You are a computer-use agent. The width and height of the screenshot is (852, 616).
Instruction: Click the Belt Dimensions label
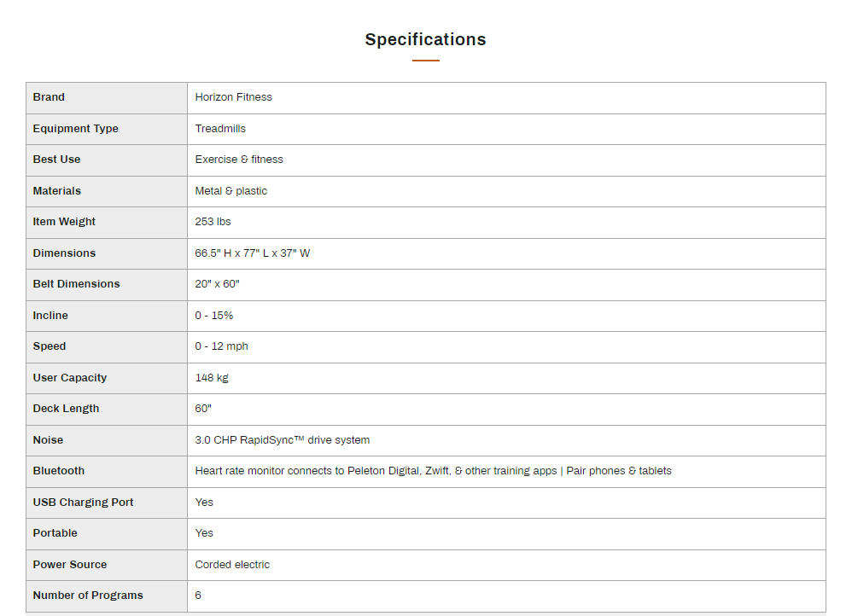coord(76,284)
